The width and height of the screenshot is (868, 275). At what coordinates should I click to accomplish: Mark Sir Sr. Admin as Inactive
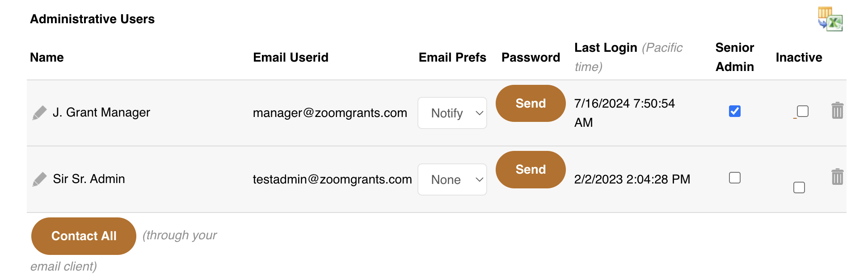pos(799,187)
